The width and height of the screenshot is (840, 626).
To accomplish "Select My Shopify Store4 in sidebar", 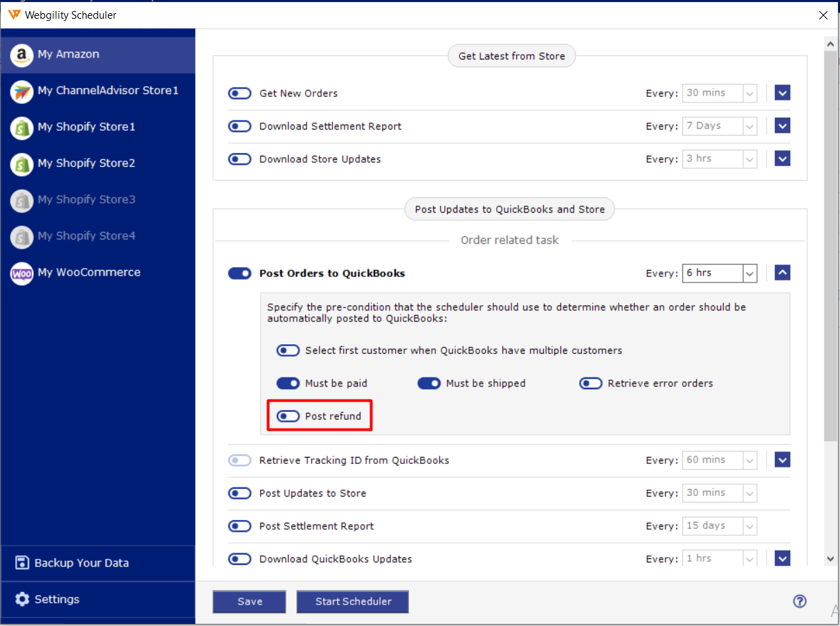I will tap(86, 236).
